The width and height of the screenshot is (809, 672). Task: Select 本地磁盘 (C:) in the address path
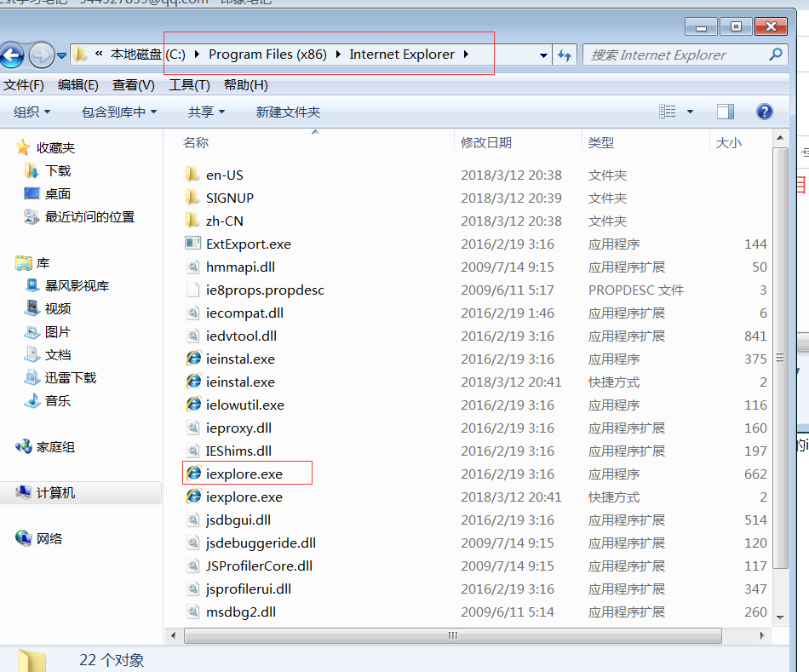[x=148, y=55]
